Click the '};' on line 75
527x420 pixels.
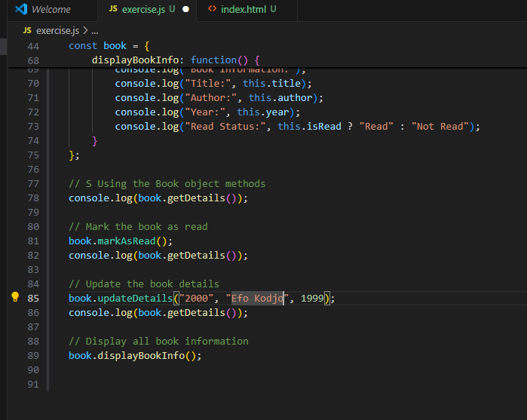click(x=74, y=155)
